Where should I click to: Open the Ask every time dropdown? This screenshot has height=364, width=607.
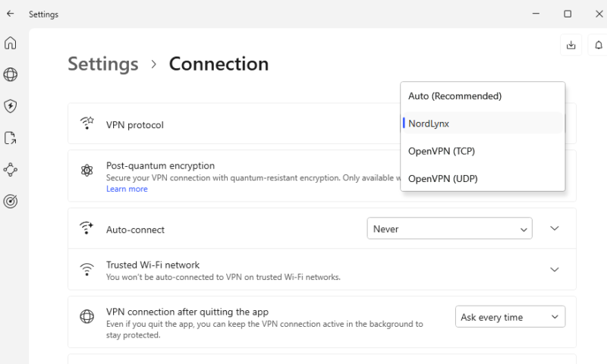point(510,317)
